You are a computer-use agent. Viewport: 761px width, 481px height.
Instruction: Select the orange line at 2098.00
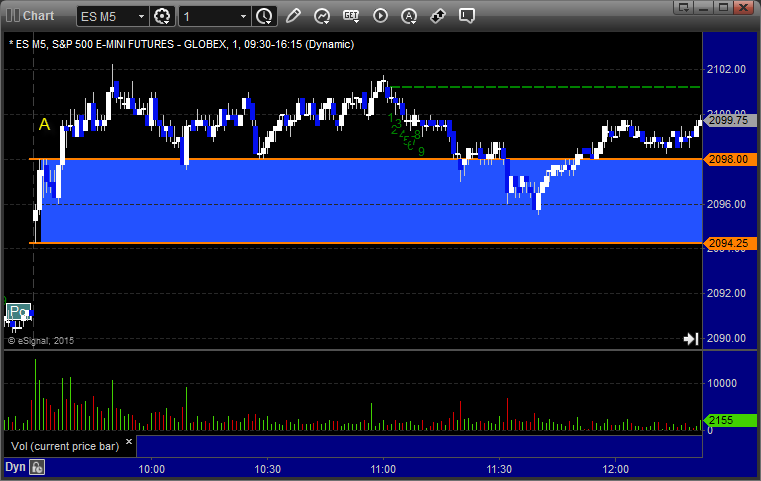click(x=365, y=159)
